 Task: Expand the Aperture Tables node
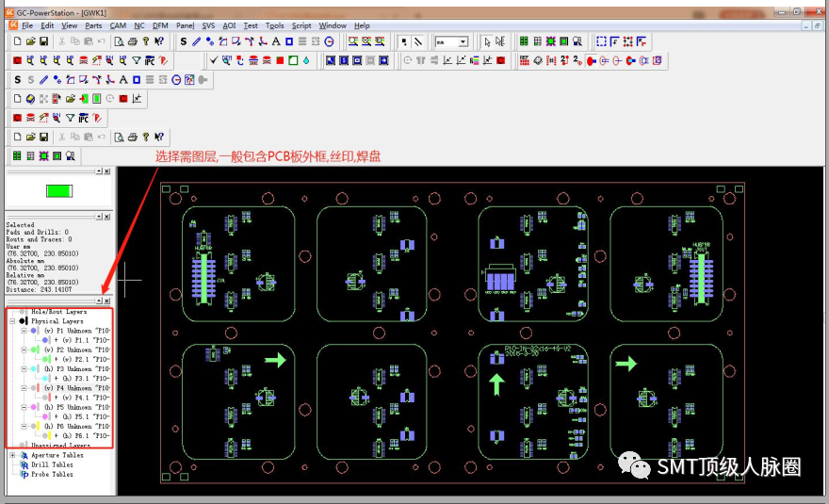pos(12,455)
